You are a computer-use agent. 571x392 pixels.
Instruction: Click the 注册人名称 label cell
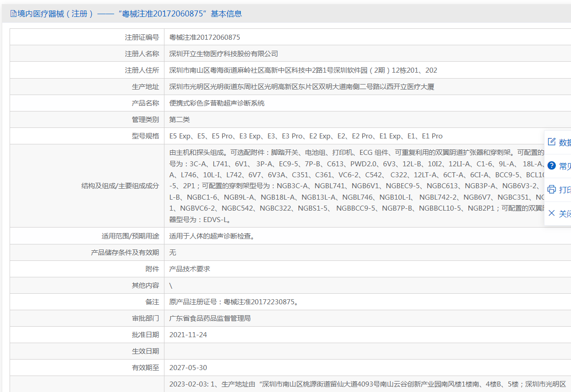point(87,54)
